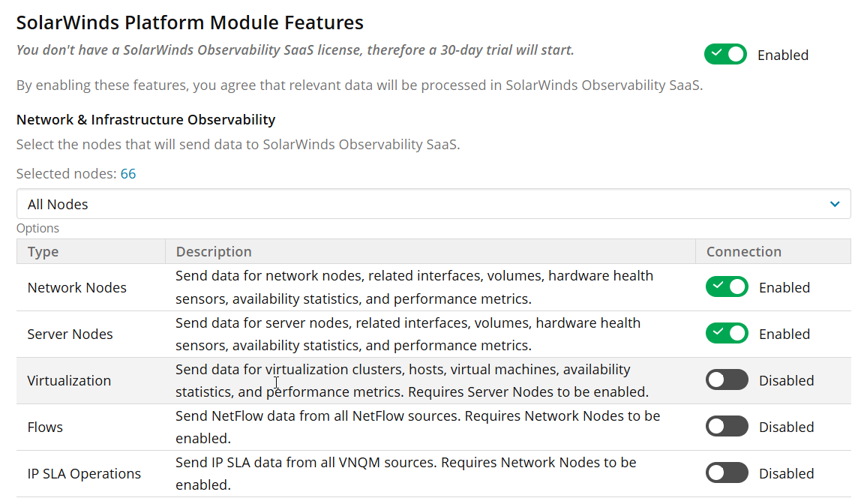Click the chevron arrow in the node selector
The height and width of the screenshot is (504, 858).
[x=835, y=204]
